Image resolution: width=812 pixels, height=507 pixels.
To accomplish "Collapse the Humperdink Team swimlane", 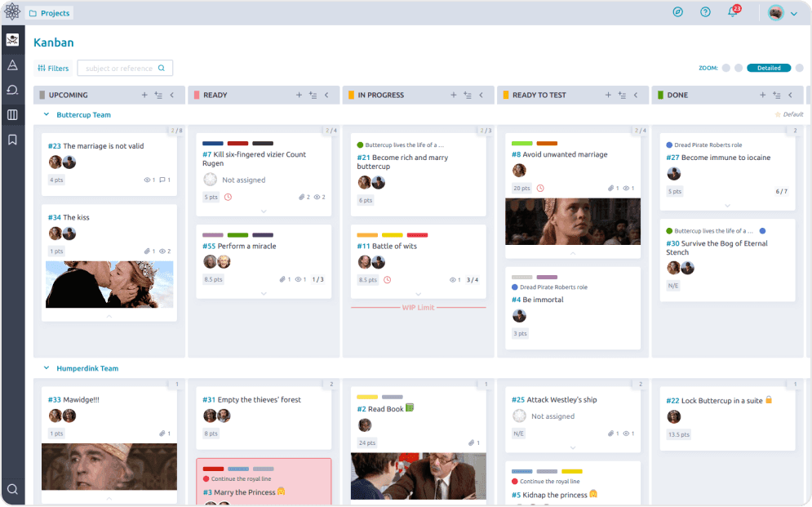I will pyautogui.click(x=47, y=368).
